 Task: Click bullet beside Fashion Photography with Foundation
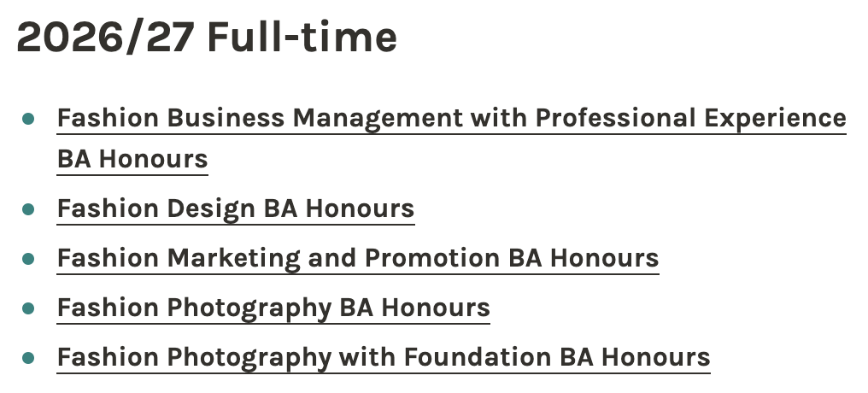(29, 357)
